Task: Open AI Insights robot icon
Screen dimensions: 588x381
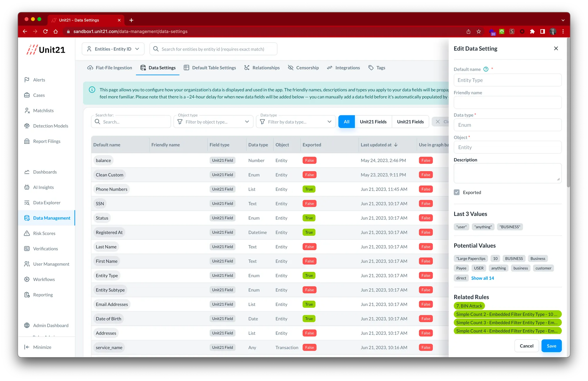Action: (27, 187)
